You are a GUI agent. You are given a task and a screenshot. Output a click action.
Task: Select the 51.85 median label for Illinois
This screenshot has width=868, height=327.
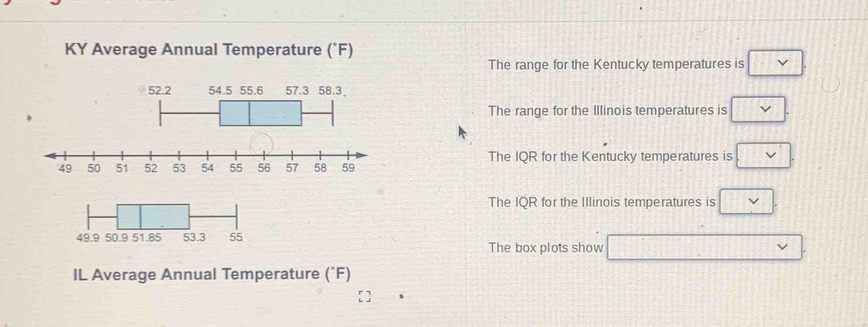pos(147,238)
